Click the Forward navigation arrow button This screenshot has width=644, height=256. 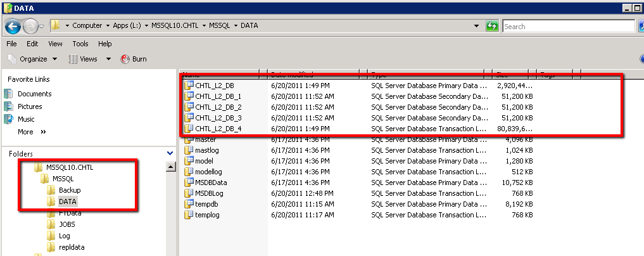click(x=31, y=27)
